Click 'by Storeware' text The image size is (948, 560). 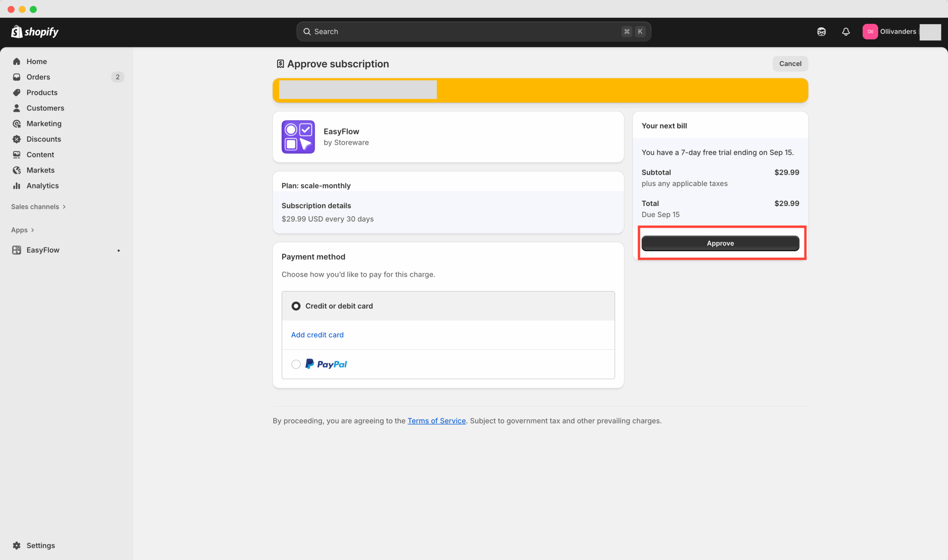click(x=346, y=143)
